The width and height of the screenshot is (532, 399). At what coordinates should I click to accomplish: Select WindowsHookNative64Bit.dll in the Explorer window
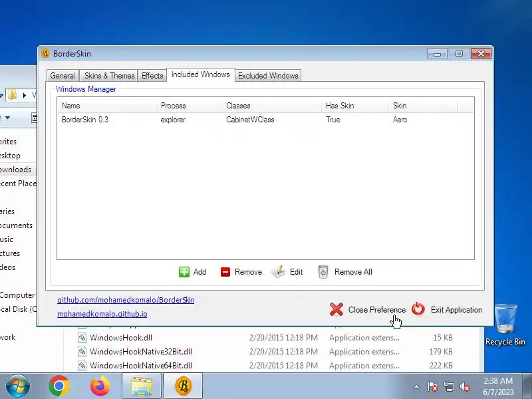(x=141, y=365)
